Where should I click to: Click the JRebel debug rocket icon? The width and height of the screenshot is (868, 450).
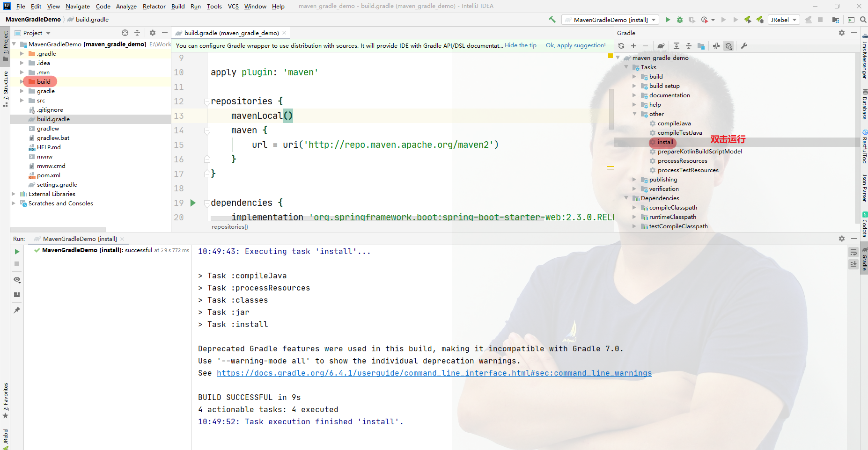pyautogui.click(x=760, y=20)
